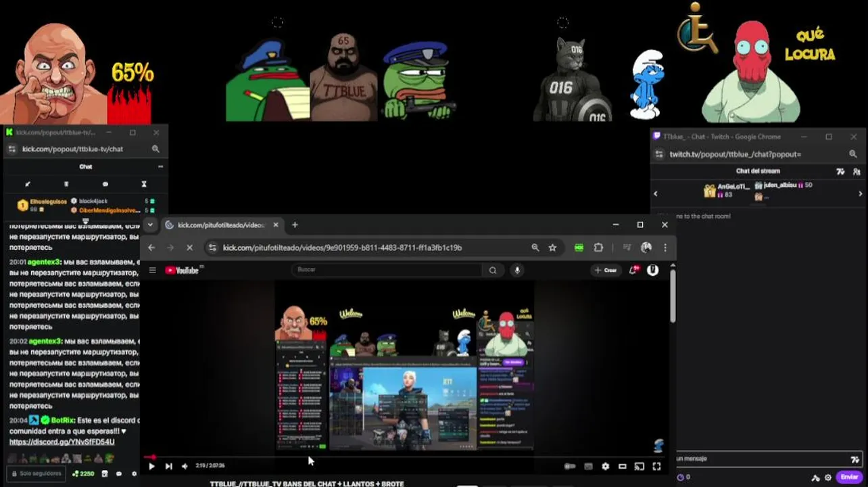Click the kick.com/pitufotilteado address bar URL

[x=342, y=248]
